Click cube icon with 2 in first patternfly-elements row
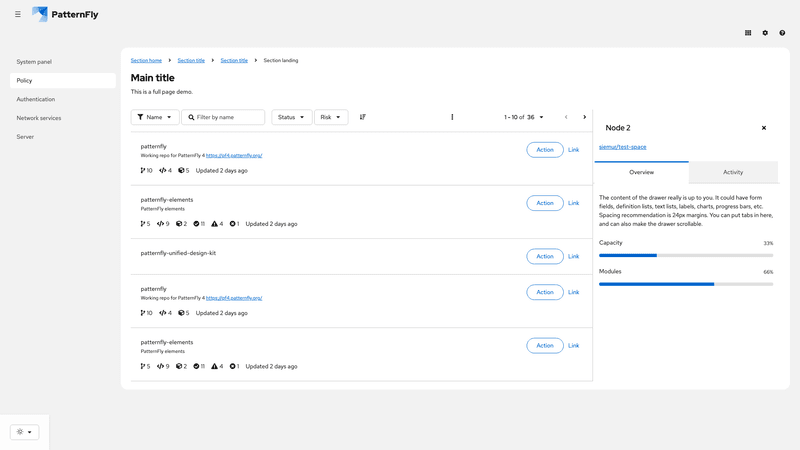800x450 pixels. click(179, 223)
